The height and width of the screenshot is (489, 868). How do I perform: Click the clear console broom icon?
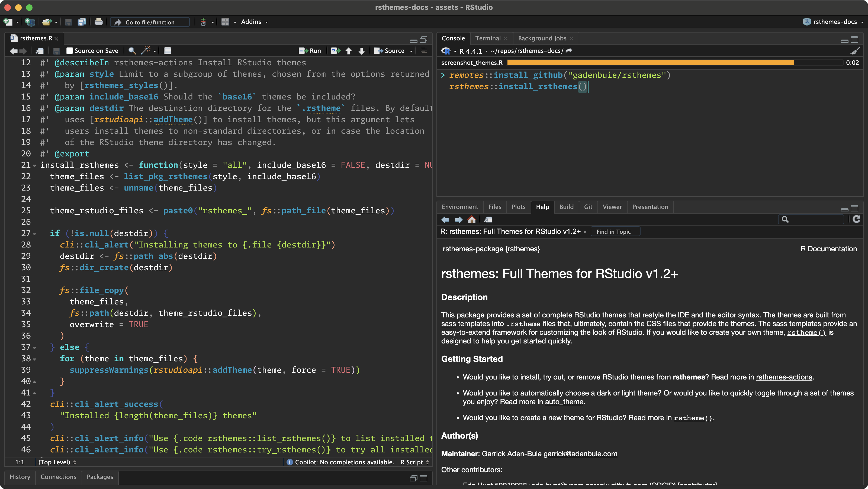click(x=855, y=50)
